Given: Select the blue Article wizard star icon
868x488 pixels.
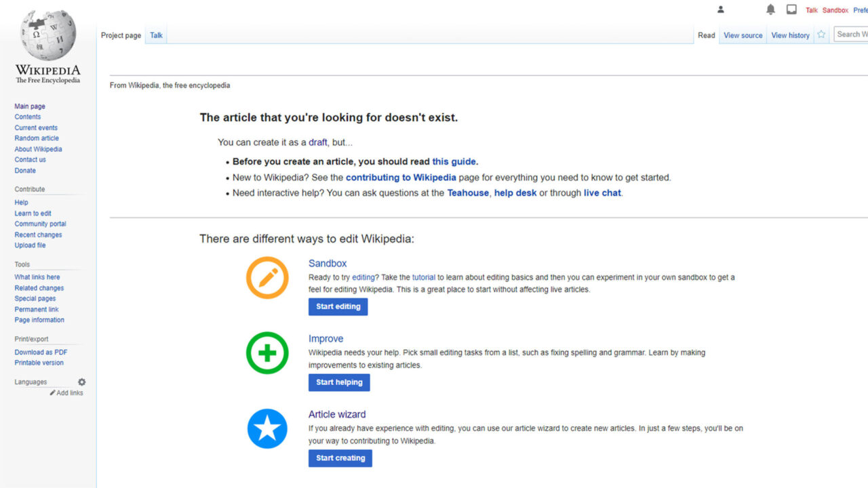Looking at the screenshot, I should point(267,428).
